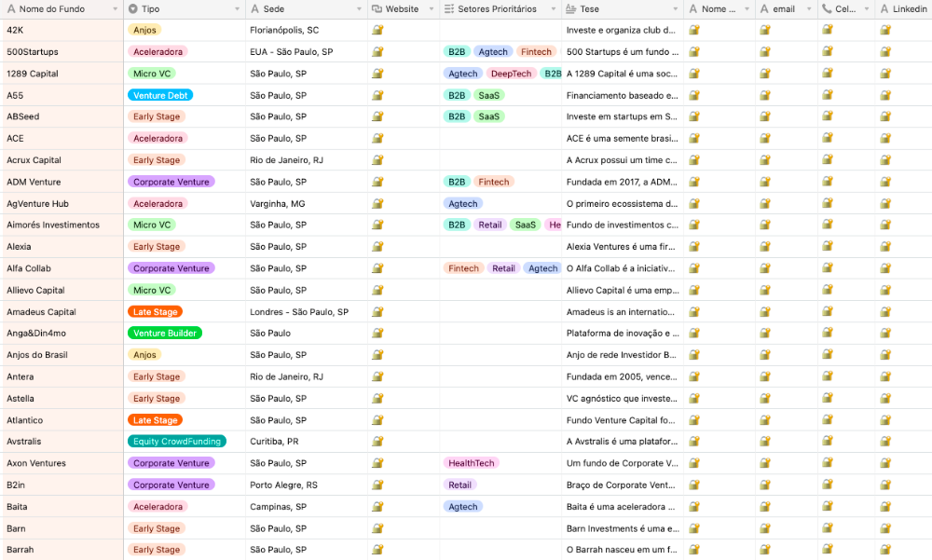Open the Sede column dropdown arrow
The width and height of the screenshot is (932, 560).
pyautogui.click(x=359, y=9)
